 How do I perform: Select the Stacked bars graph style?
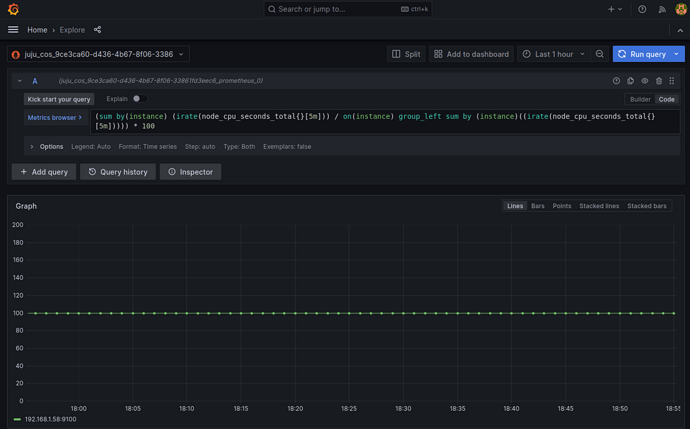click(x=646, y=206)
